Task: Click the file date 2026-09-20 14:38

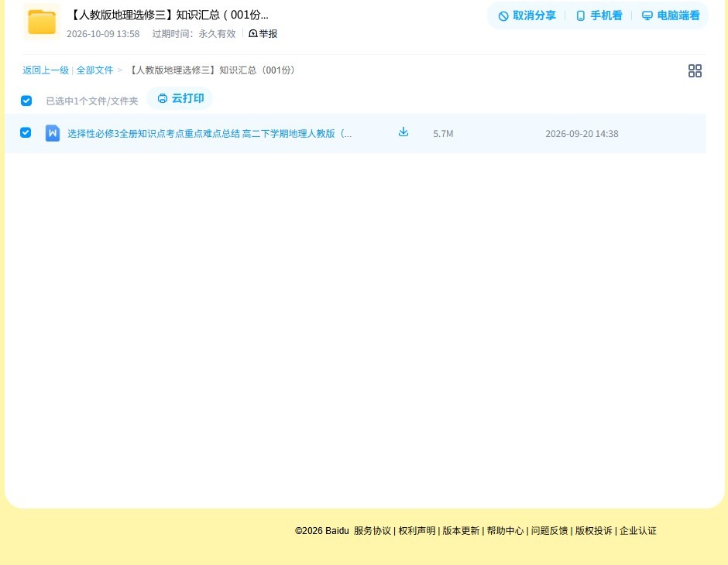Action: (x=582, y=134)
